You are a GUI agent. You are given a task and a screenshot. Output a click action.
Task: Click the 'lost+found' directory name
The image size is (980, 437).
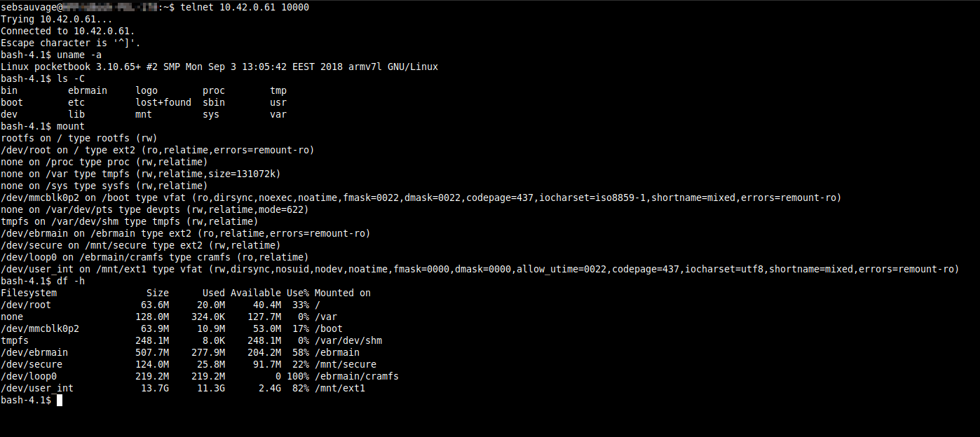pyautogui.click(x=163, y=102)
